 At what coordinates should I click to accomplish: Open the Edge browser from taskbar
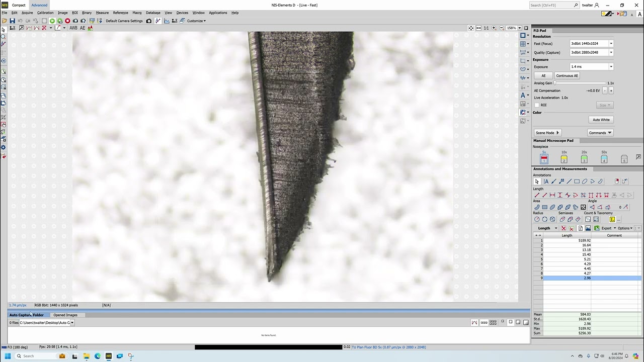[98, 356]
